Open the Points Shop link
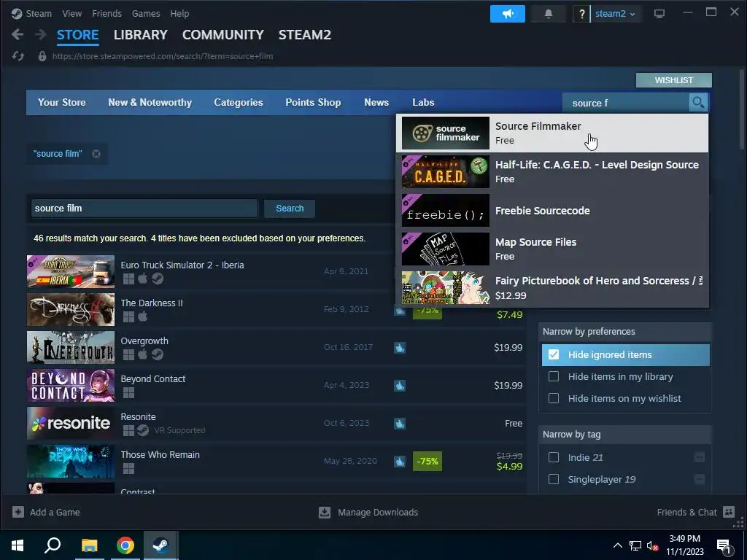The width and height of the screenshot is (747, 560). (313, 102)
